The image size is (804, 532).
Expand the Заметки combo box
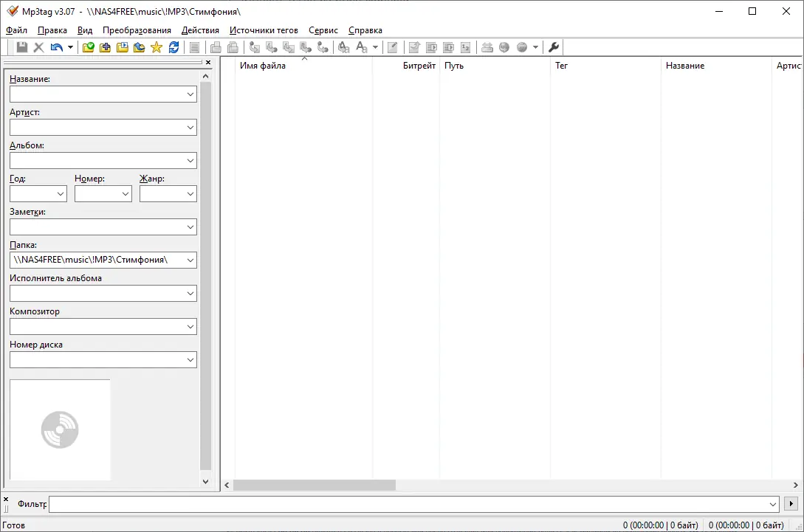tap(190, 227)
